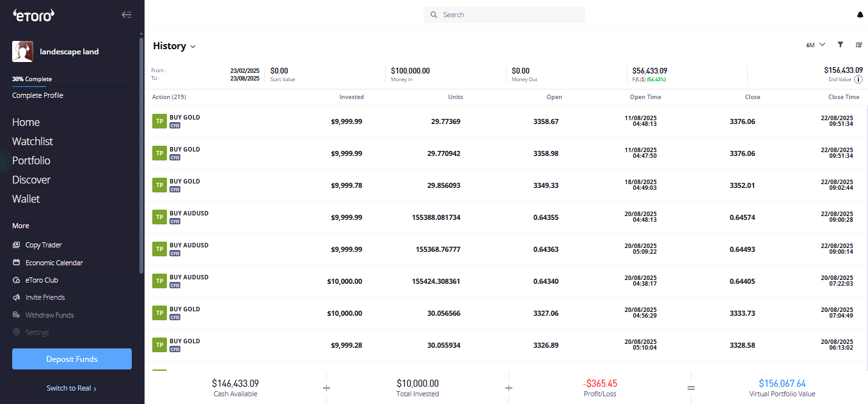The height and width of the screenshot is (404, 868).
Task: Open the Portfolio page
Action: pos(31,160)
